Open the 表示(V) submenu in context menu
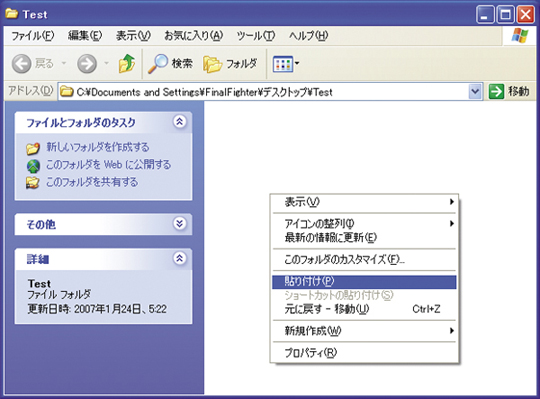Image resolution: width=540 pixels, height=399 pixels. pos(364,202)
